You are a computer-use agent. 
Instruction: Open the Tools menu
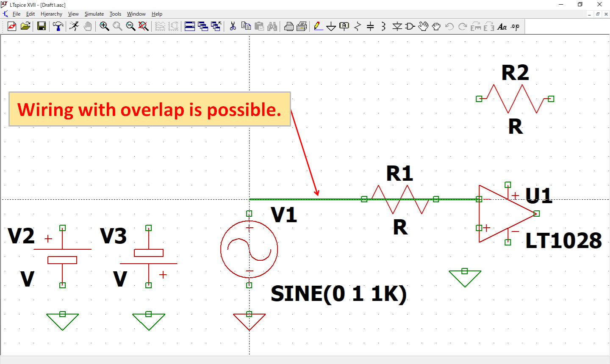[115, 14]
